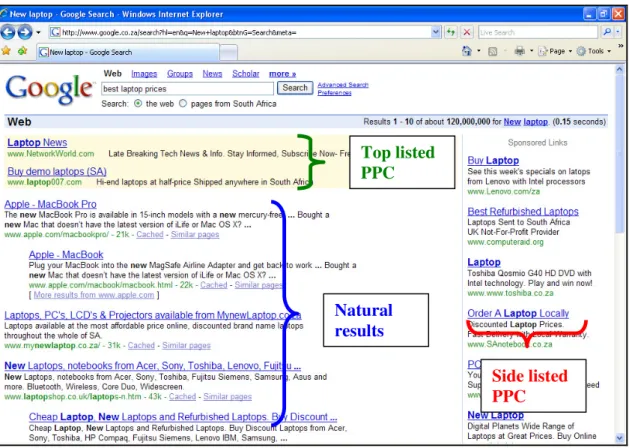
Task: Click the Home icon in the toolbar
Action: (467, 51)
